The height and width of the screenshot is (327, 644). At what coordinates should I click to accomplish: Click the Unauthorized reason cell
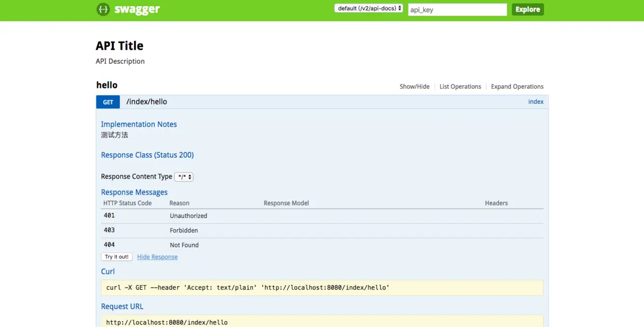(189, 216)
